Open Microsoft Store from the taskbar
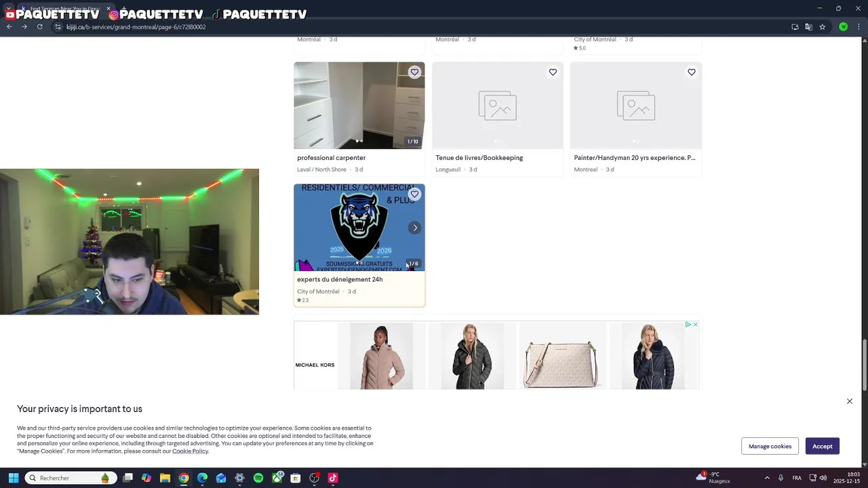The width and height of the screenshot is (868, 488). (296, 478)
